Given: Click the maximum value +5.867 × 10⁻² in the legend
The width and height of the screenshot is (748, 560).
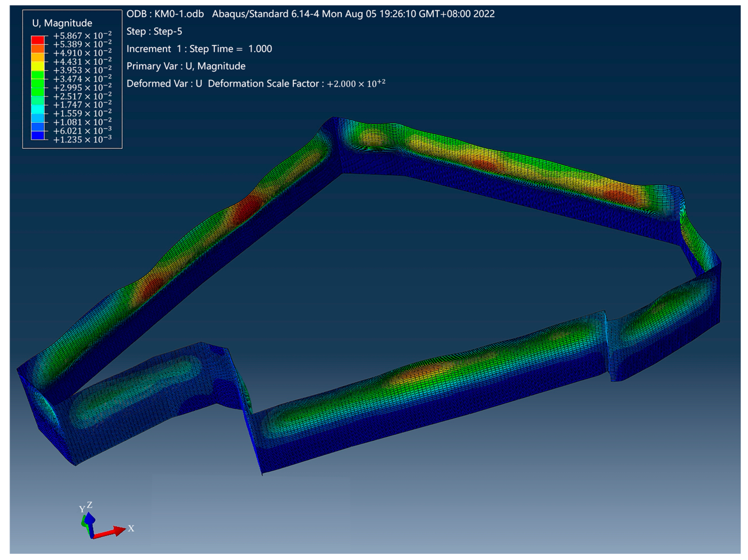Looking at the screenshot, I should [x=82, y=36].
